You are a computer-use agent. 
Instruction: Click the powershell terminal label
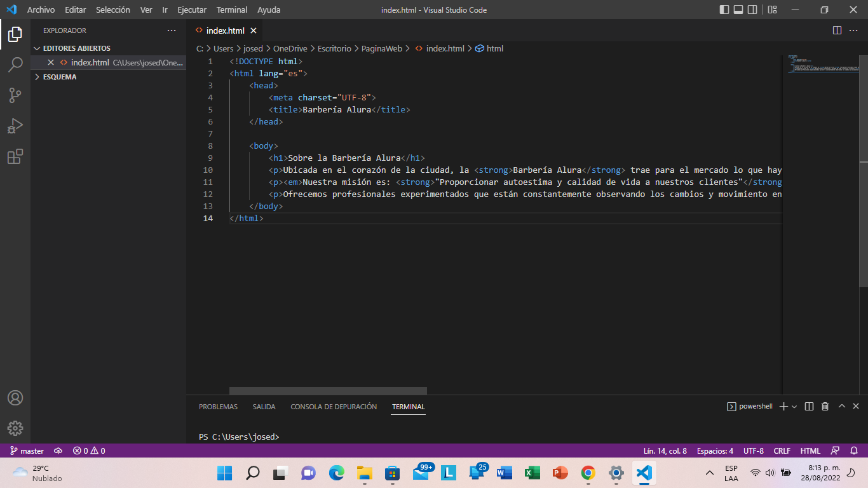[750, 406]
